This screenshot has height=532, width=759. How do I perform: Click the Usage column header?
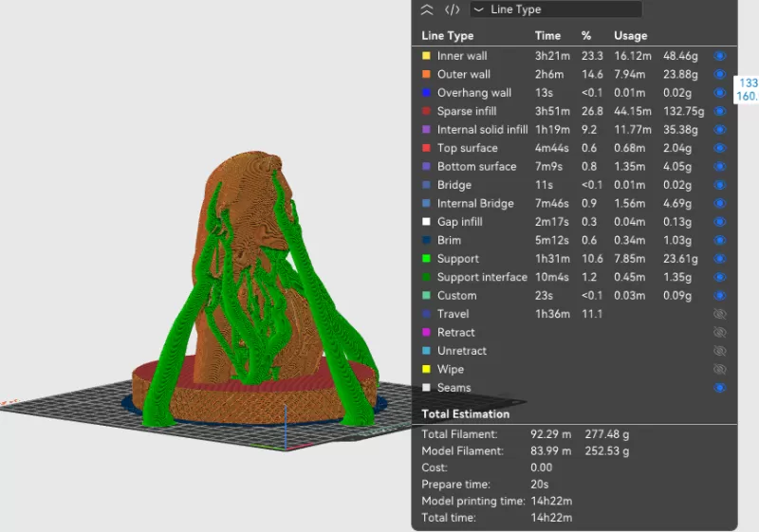(x=630, y=36)
